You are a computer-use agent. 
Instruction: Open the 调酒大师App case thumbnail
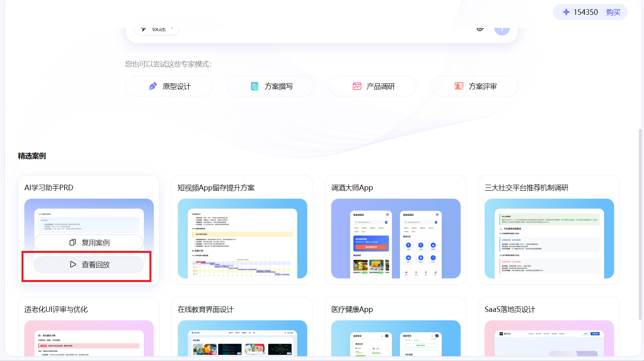click(x=396, y=239)
